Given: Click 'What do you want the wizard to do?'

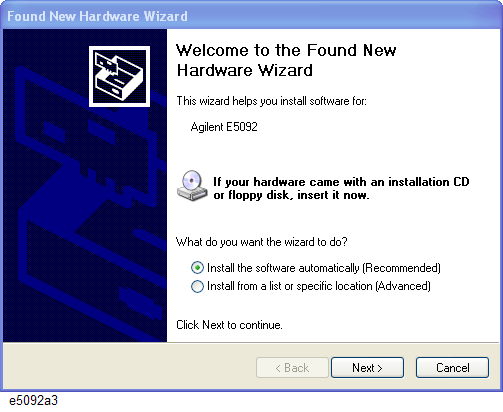Looking at the screenshot, I should (x=262, y=242).
